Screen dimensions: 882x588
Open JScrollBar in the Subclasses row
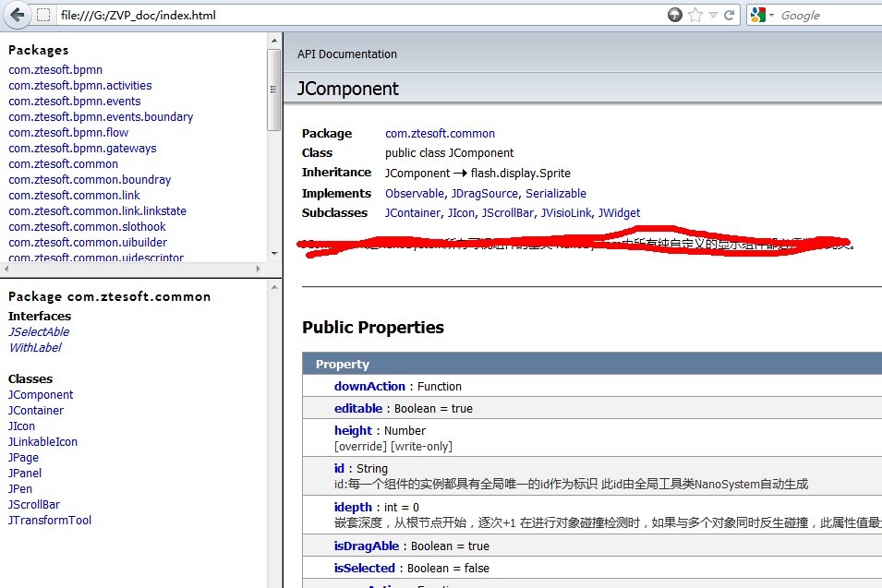point(508,213)
